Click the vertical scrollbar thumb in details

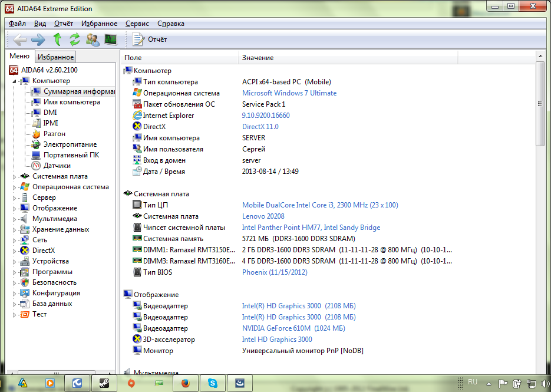[x=540, y=103]
